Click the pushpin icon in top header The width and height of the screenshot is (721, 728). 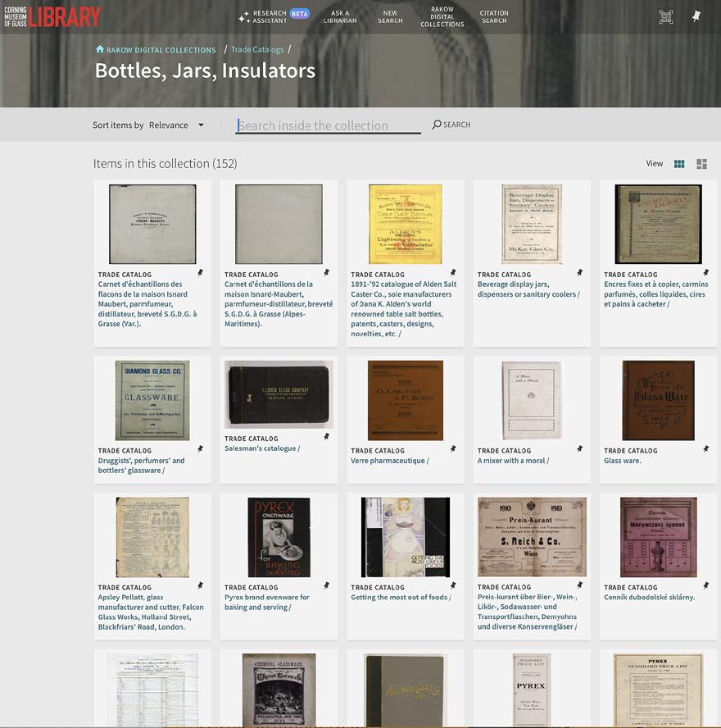696,16
